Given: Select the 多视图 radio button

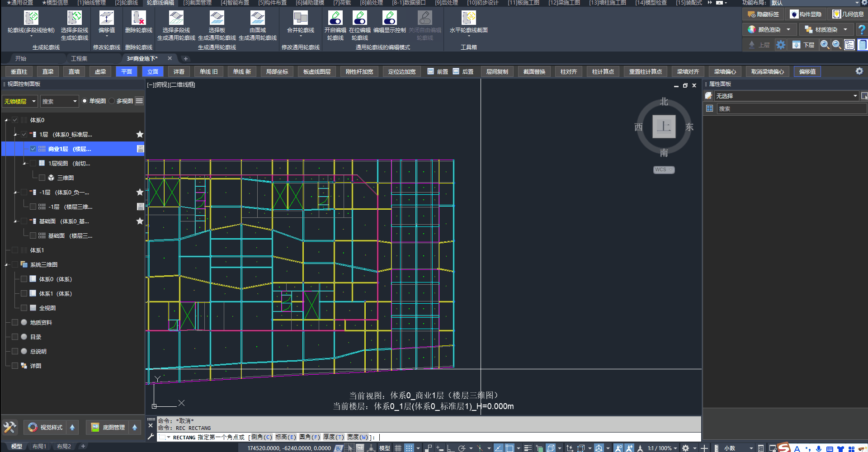Looking at the screenshot, I should coord(112,101).
